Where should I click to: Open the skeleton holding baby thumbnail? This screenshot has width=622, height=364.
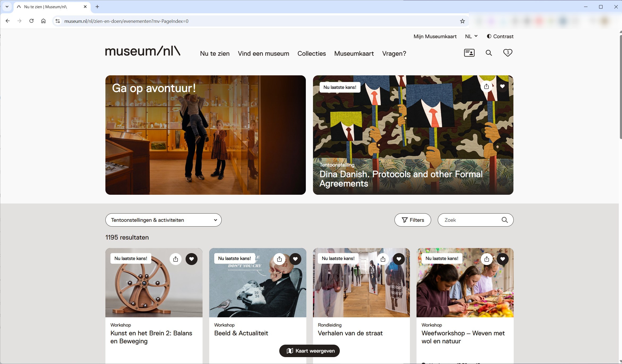click(x=258, y=283)
